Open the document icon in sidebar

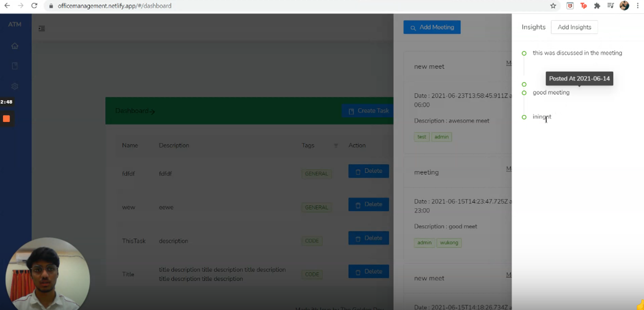coord(15,66)
